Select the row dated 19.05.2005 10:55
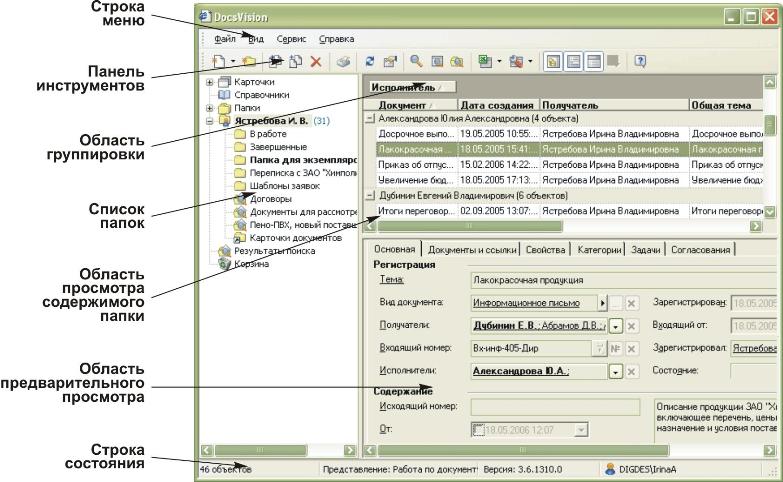Screen dimensions: 783x482 [x=569, y=134]
